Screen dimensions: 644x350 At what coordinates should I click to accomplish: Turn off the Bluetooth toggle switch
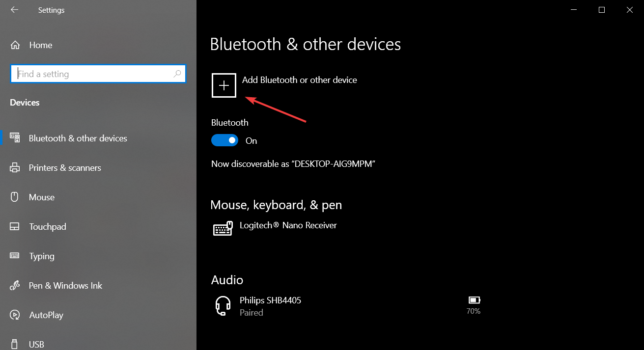tap(224, 141)
